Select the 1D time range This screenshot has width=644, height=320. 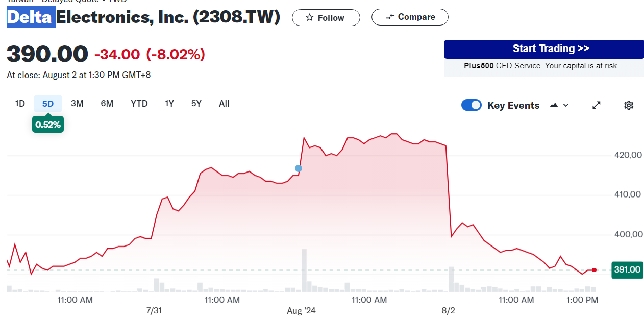point(20,104)
